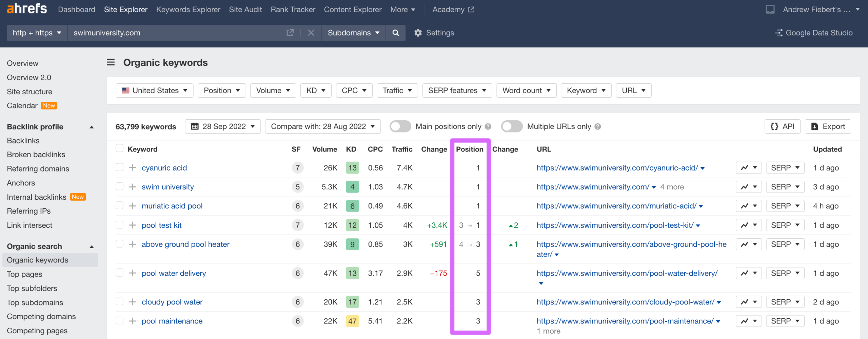Click the notifications monitor icon in header

pyautogui.click(x=770, y=9)
